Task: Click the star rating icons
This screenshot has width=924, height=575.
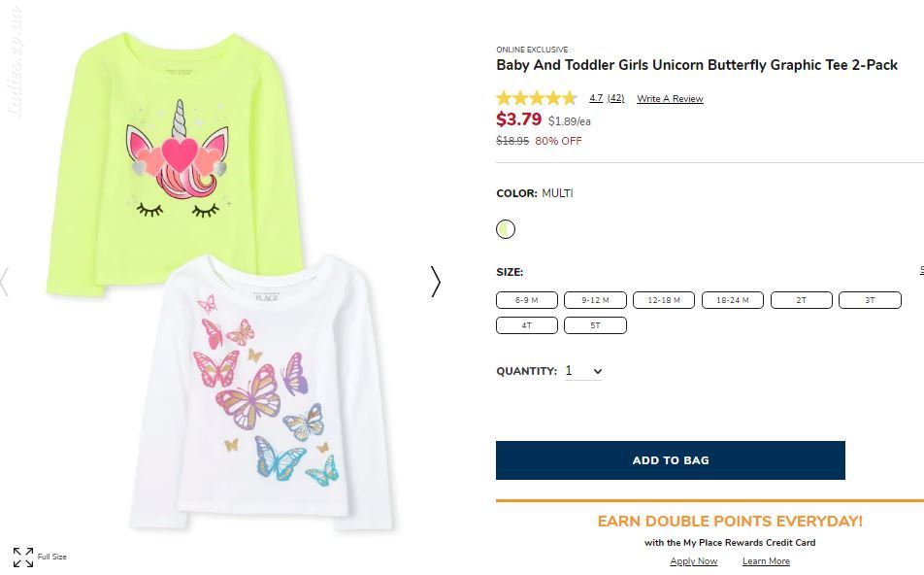Action: 536,98
